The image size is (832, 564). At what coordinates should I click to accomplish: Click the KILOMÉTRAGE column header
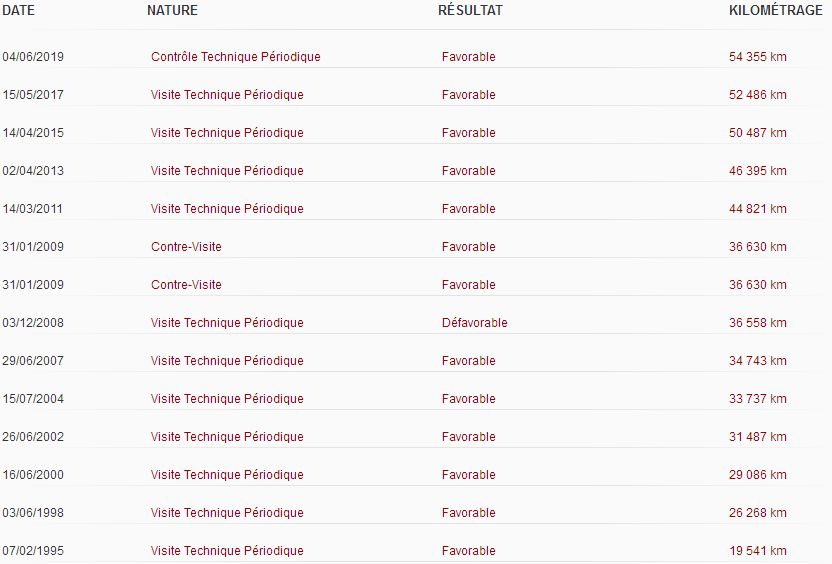[x=775, y=10]
